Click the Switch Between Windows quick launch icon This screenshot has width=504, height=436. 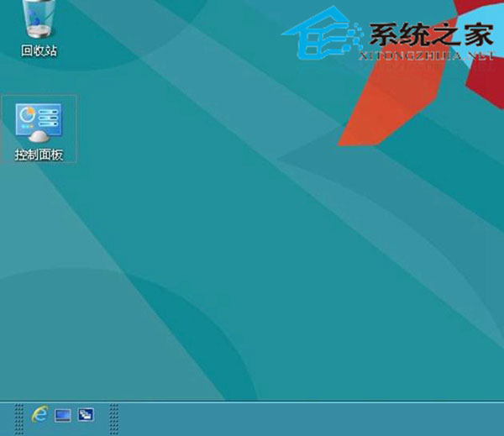[86, 415]
